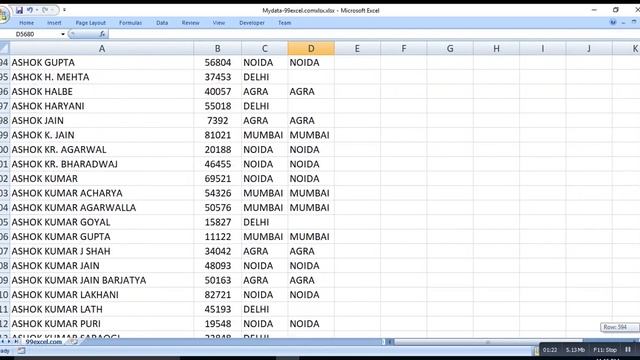
Task: Click the recorder pause button
Action: [x=628, y=350]
